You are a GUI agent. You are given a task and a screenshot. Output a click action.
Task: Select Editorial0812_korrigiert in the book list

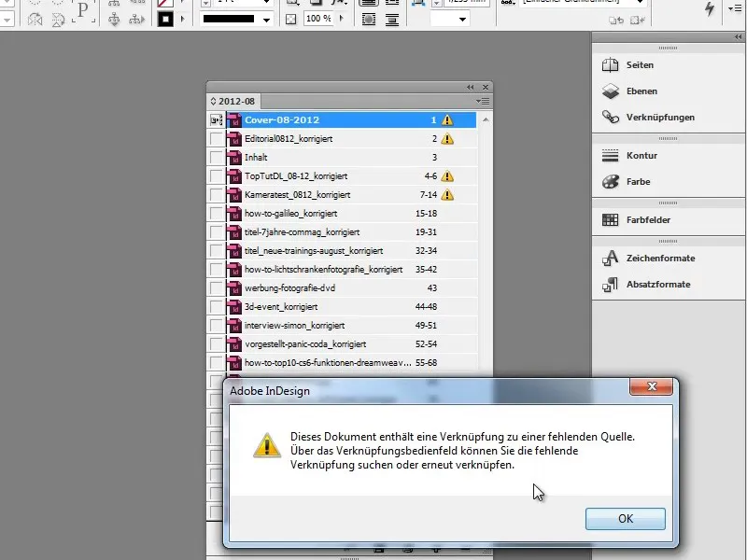pos(352,138)
